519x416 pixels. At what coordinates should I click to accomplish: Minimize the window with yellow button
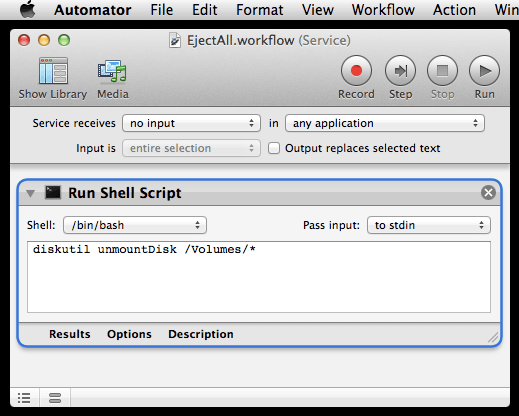pos(44,40)
